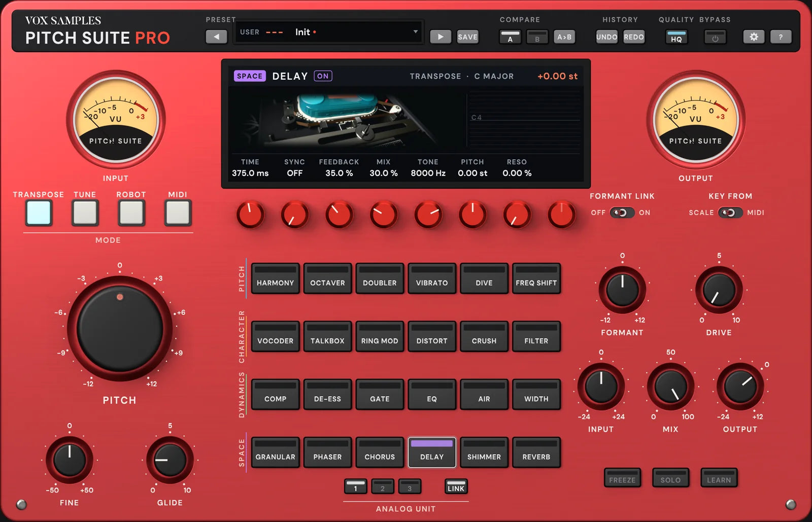The height and width of the screenshot is (522, 812).
Task: Select the DELAY space module
Action: coord(432,452)
